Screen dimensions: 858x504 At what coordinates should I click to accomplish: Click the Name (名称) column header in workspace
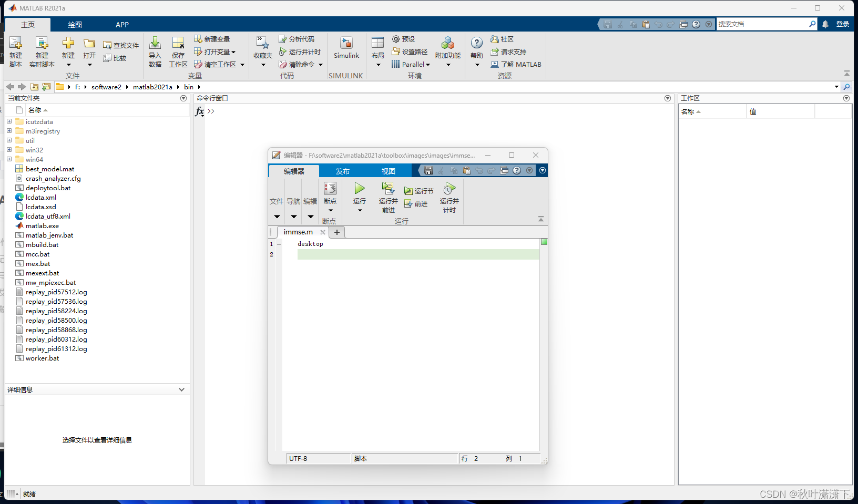(712, 111)
